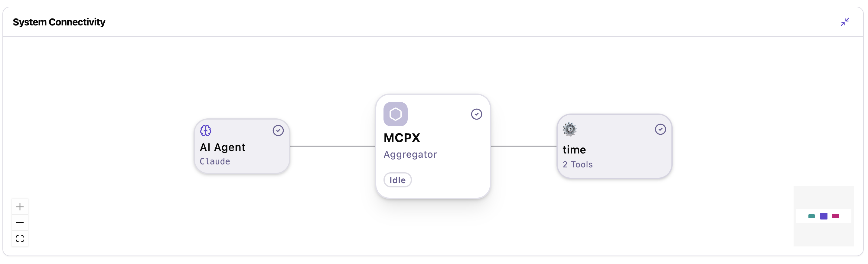Click the MCPX status checkmark

pyautogui.click(x=476, y=114)
